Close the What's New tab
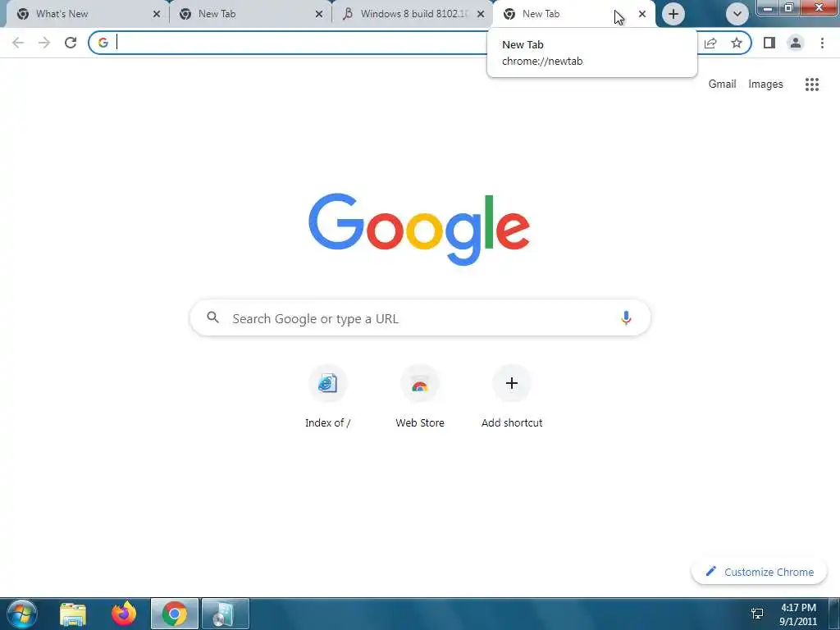Image resolution: width=840 pixels, height=630 pixels. tap(157, 14)
